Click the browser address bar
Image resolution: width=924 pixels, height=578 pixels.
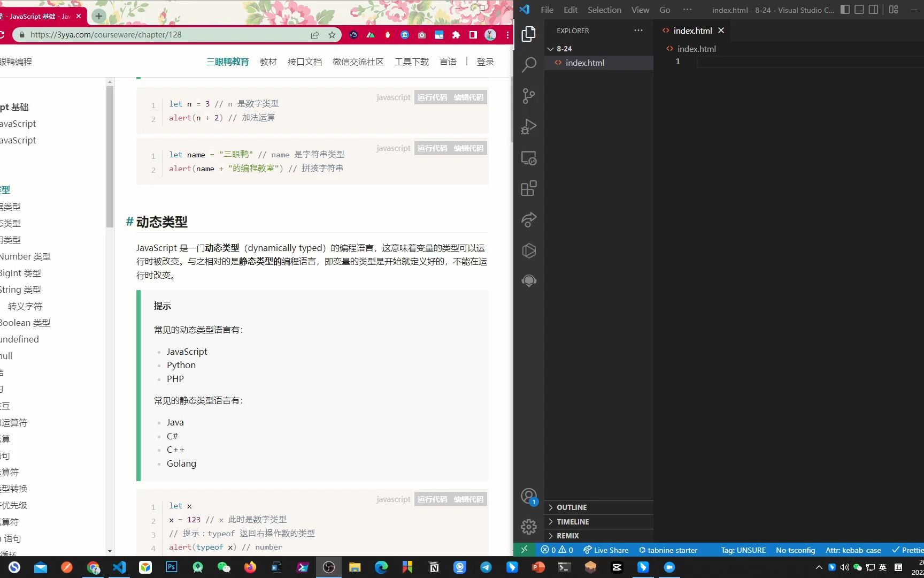pos(160,34)
